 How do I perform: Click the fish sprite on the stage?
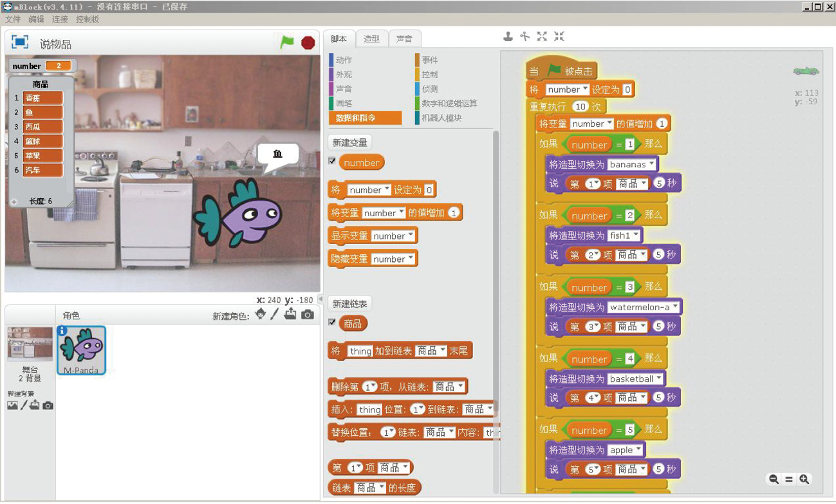click(239, 214)
